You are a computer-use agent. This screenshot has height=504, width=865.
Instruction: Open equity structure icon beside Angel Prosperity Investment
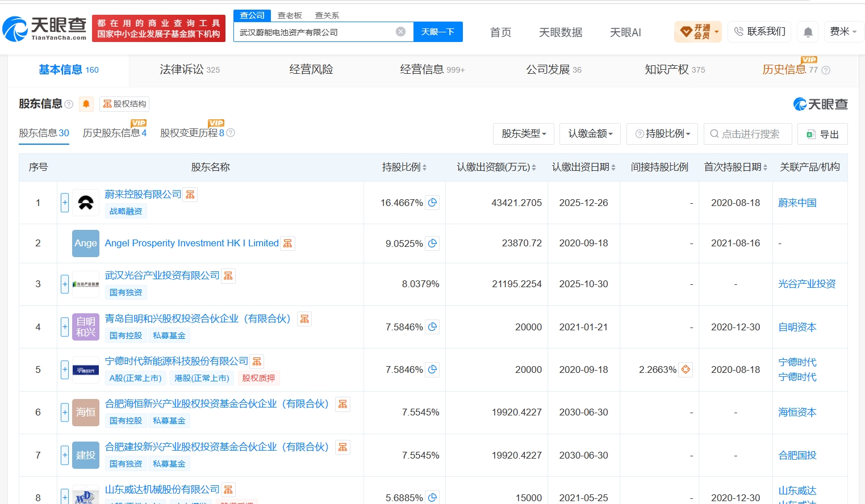coord(288,243)
